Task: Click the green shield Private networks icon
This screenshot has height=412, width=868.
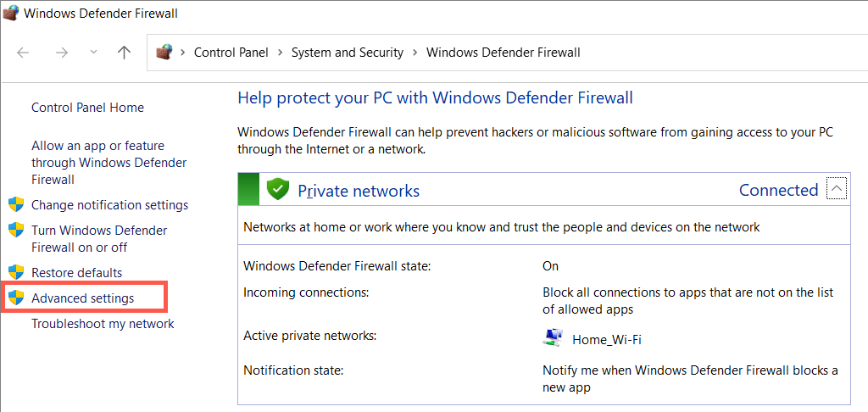Action: (278, 189)
